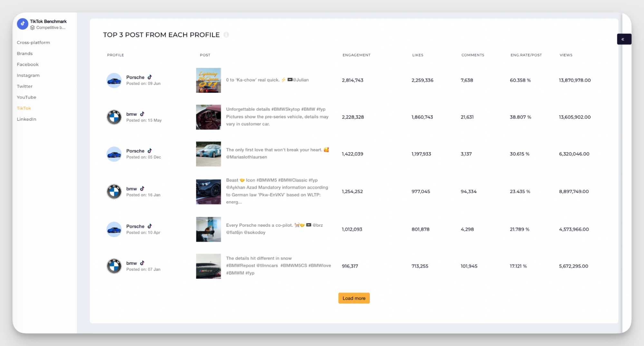Image resolution: width=644 pixels, height=346 pixels.
Task: Select YouTube from the sidebar menu
Action: (26, 97)
